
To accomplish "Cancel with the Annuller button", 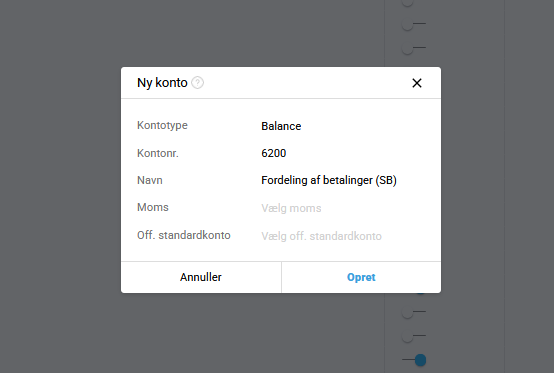I will [201, 277].
